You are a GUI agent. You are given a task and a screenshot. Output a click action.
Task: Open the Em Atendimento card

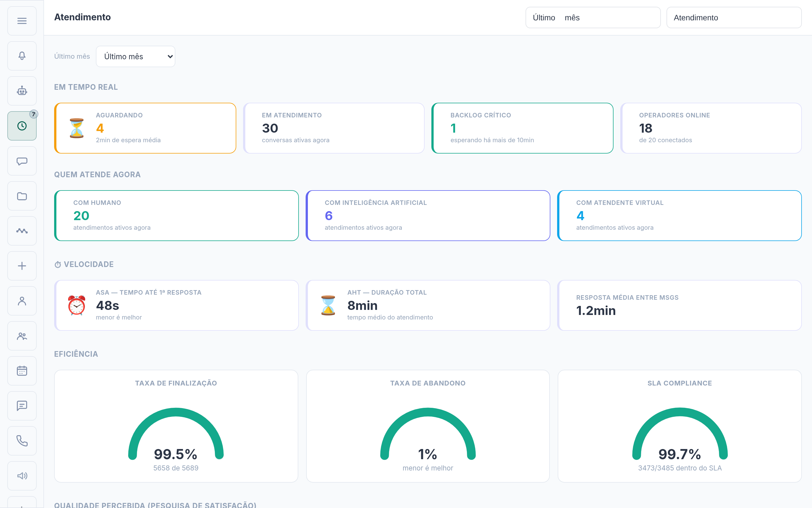[334, 128]
